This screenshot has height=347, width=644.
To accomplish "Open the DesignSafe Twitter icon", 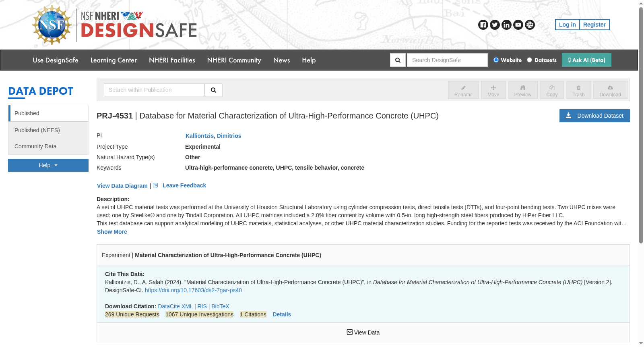I will [495, 25].
